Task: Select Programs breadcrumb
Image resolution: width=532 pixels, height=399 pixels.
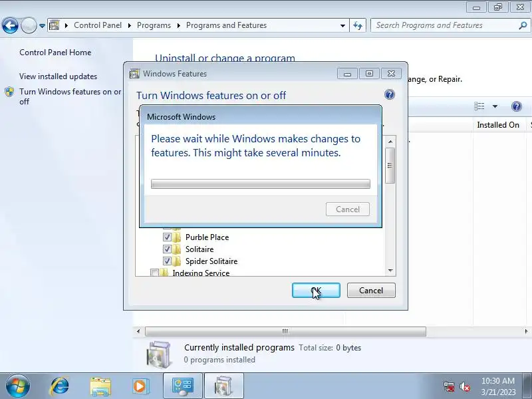Action: (x=154, y=25)
